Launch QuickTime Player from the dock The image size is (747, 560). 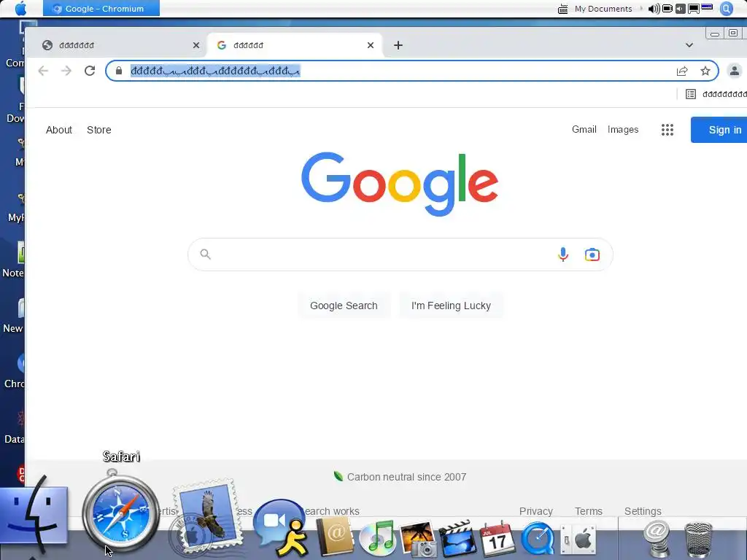coord(538,538)
